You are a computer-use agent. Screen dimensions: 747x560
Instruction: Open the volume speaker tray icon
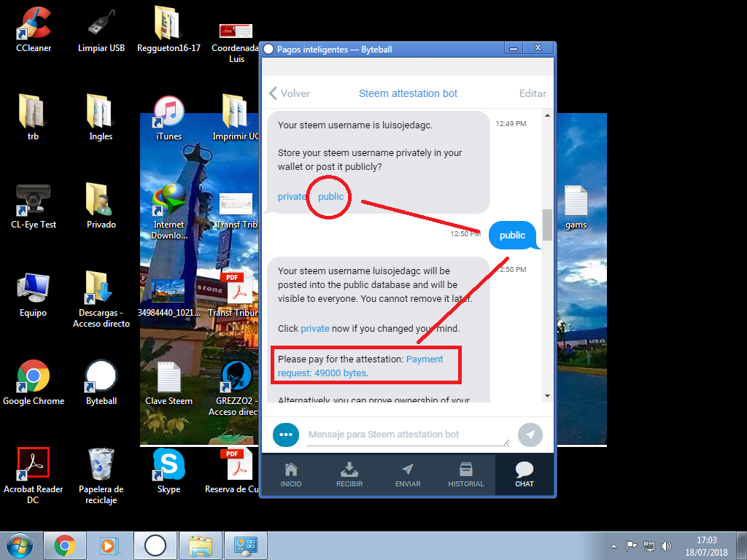[x=666, y=546]
